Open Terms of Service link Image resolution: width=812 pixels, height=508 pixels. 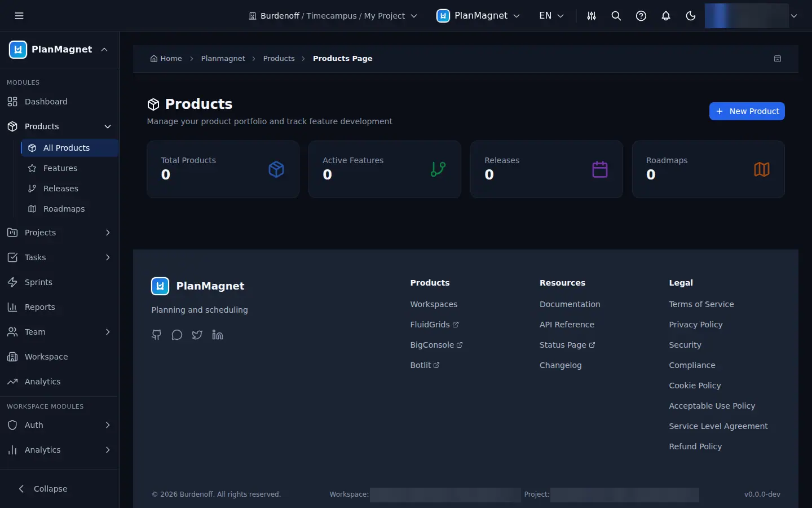[701, 304]
